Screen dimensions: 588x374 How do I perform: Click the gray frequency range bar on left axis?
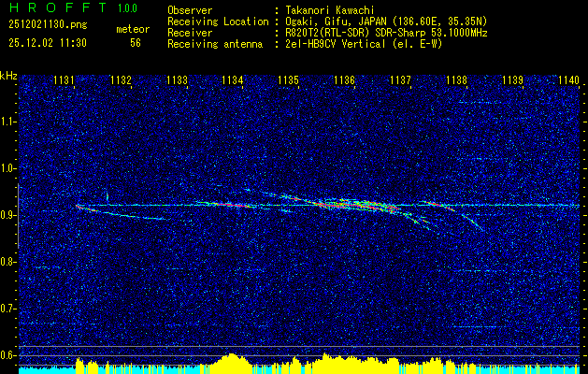19,216
